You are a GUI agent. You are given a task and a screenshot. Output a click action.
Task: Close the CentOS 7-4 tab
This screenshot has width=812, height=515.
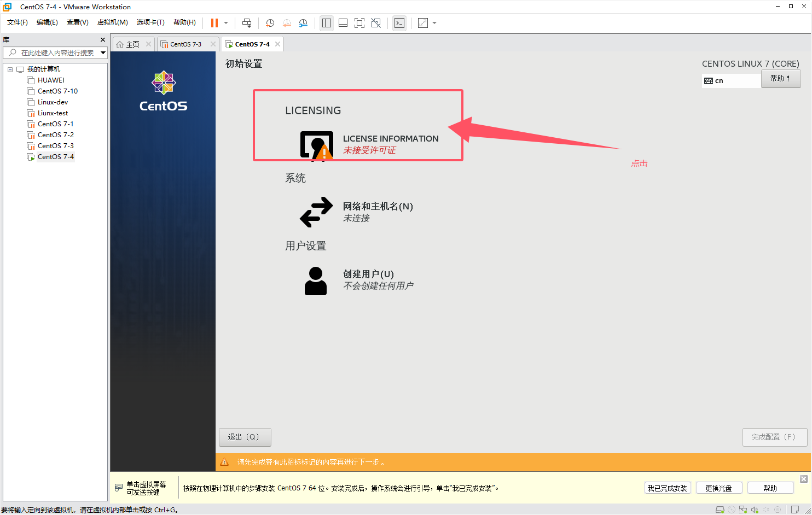277,44
